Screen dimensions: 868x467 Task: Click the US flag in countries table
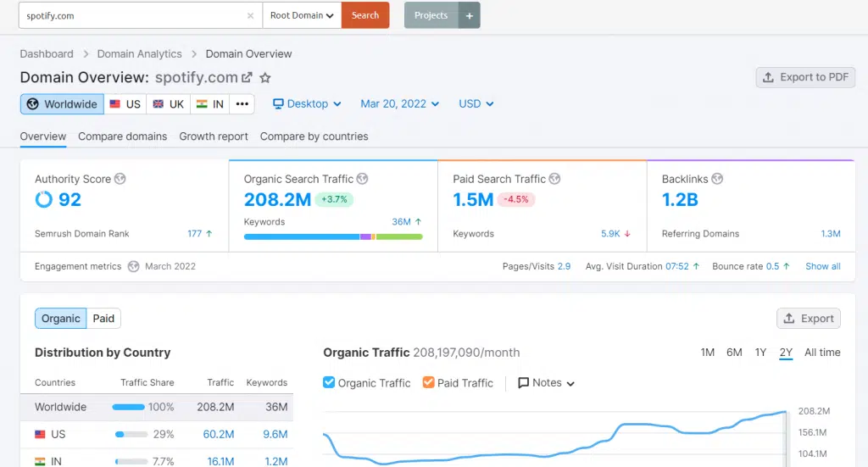(40, 434)
